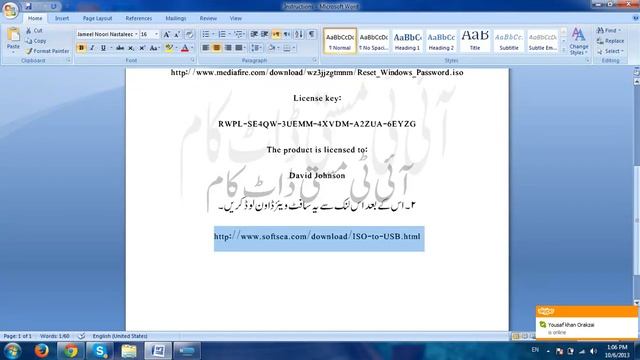Apply text highlight color
This screenshot has width=640, height=360.
click(x=169, y=48)
